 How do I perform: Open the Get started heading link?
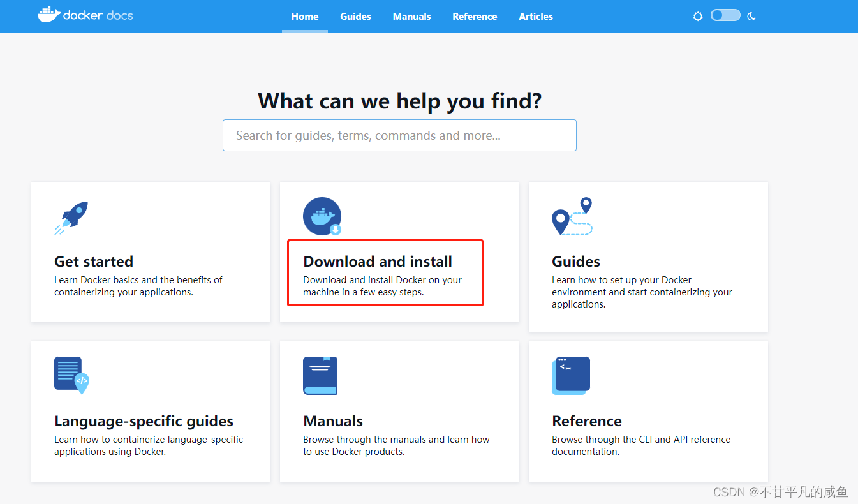pyautogui.click(x=94, y=262)
